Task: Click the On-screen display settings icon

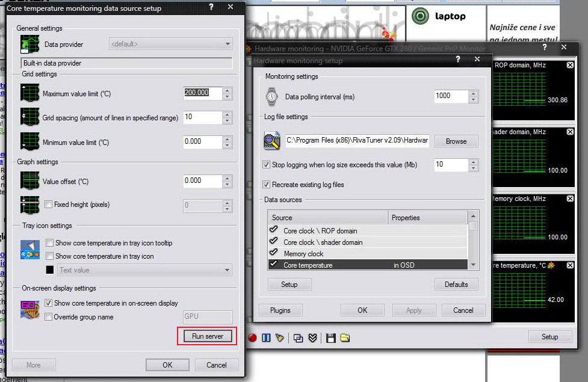Action: coord(30,310)
